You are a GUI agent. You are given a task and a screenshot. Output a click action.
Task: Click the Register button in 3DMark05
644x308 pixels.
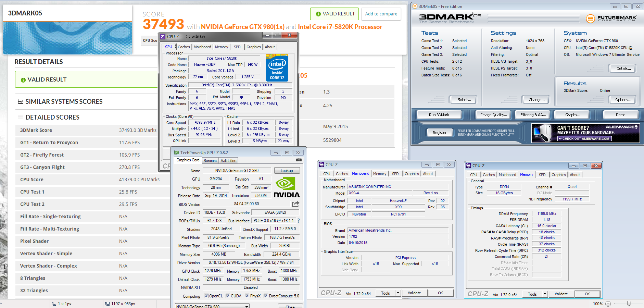click(441, 133)
